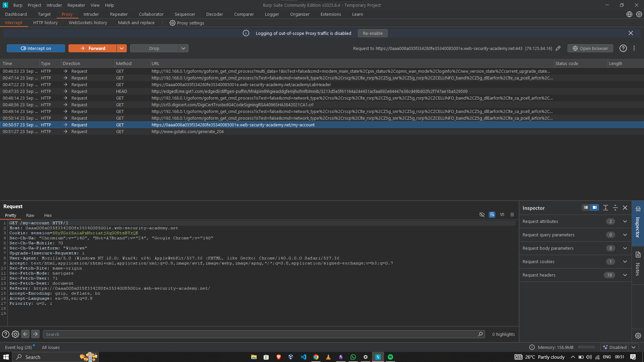Open the Intercept help question-mark icon

pos(623,48)
